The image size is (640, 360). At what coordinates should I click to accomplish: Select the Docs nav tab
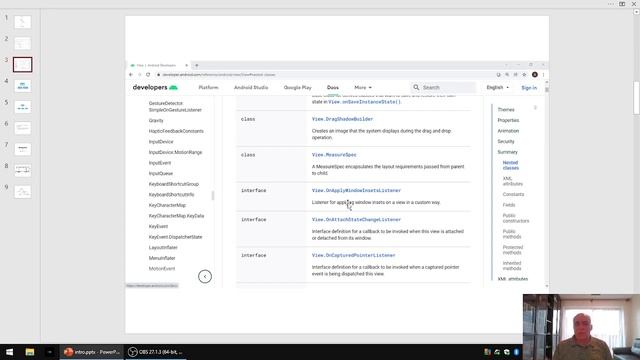click(x=333, y=87)
